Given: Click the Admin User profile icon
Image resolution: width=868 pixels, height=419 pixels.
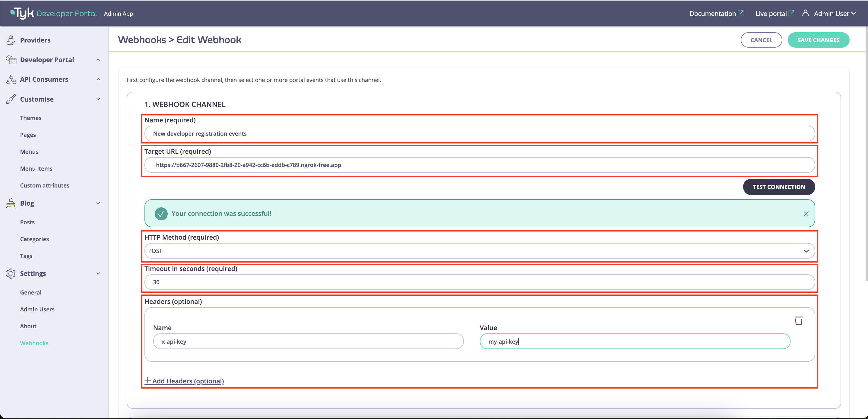Looking at the screenshot, I should click(806, 13).
